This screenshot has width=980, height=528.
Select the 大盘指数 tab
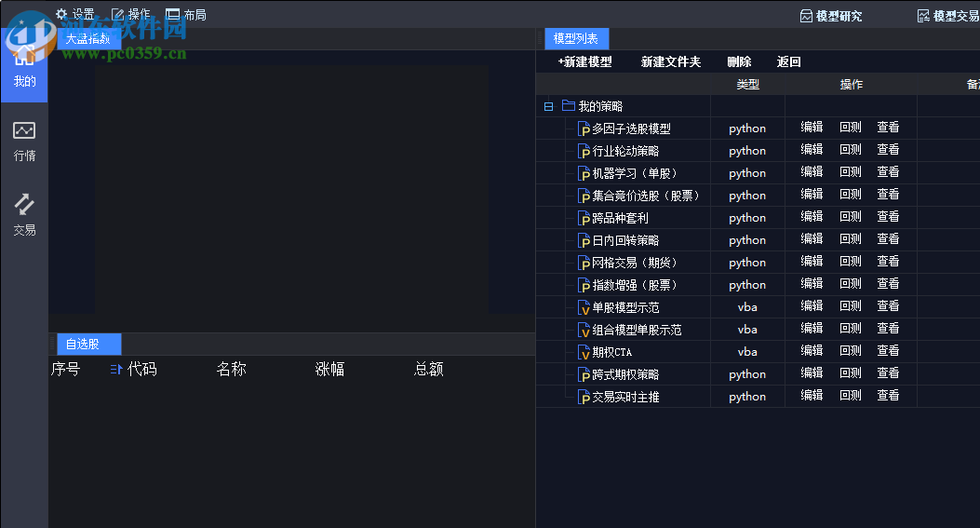pos(88,39)
